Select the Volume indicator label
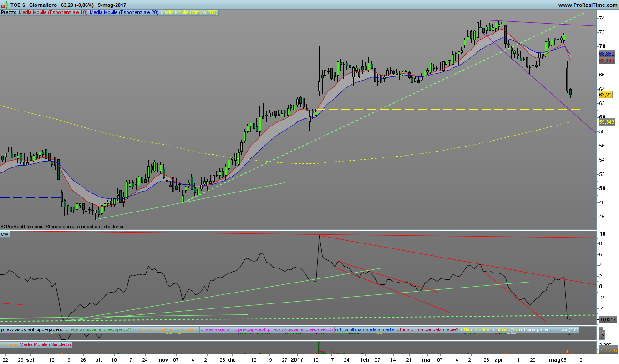619x364 pixels. [9, 344]
